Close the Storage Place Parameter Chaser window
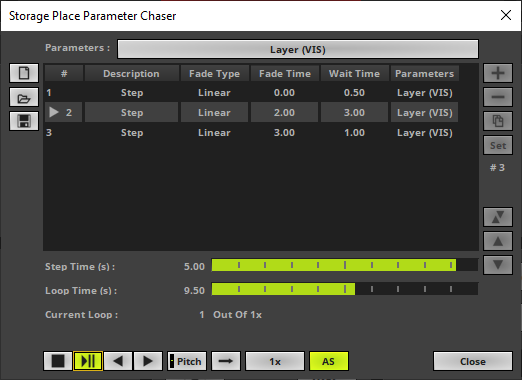Screen dimensions: 522x380 506,15
